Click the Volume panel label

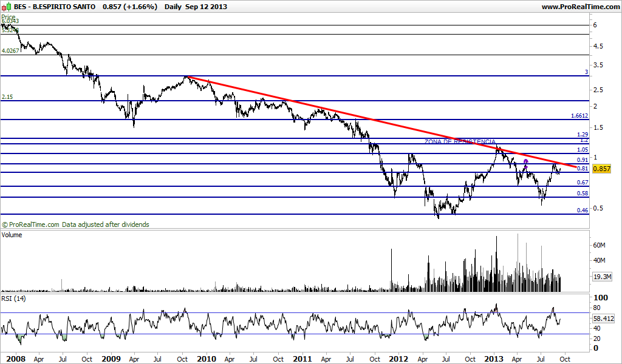click(12, 235)
